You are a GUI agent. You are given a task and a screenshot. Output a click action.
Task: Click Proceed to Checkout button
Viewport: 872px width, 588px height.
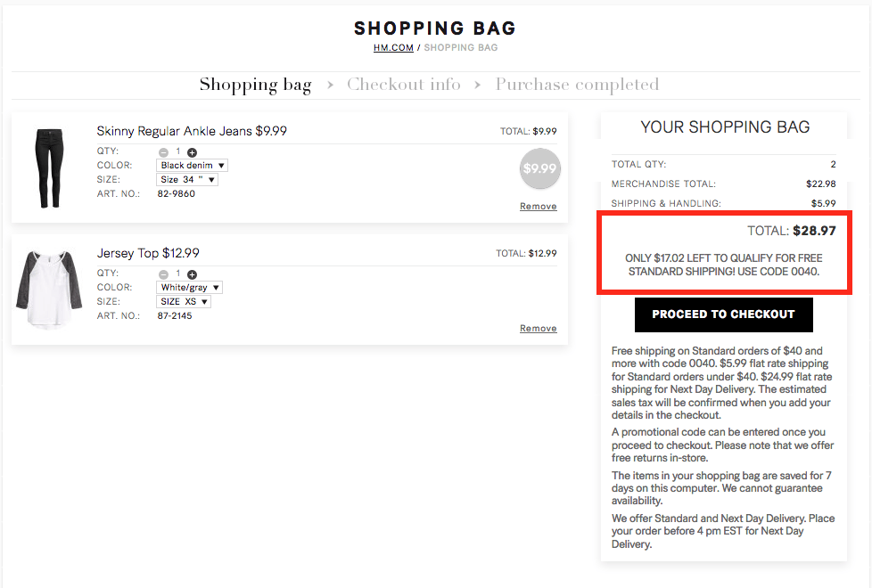pyautogui.click(x=723, y=314)
